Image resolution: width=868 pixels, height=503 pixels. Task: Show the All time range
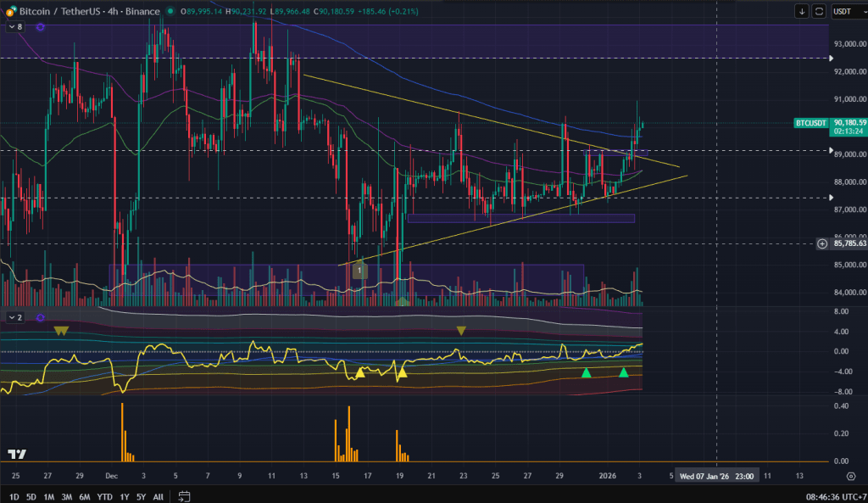pos(159,496)
